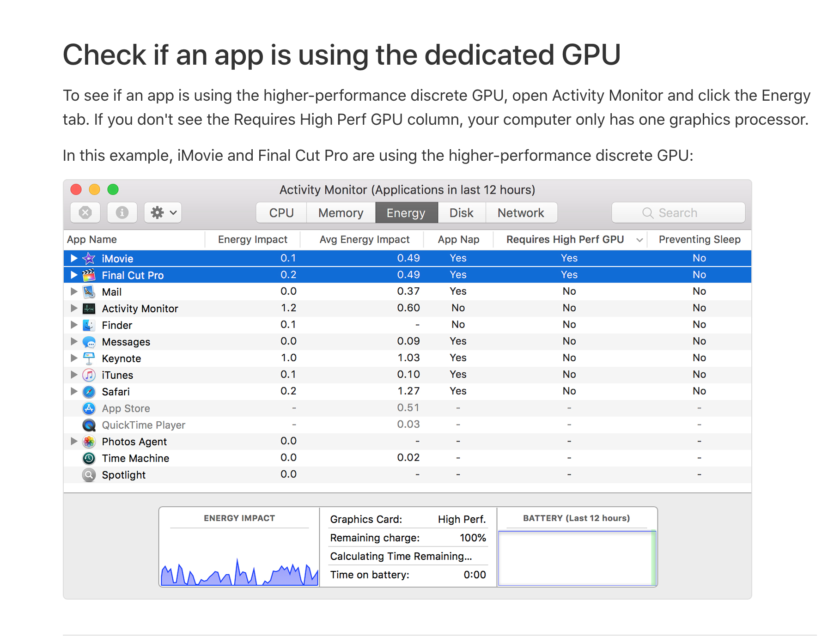Click the iTunes music note icon
The height and width of the screenshot is (643, 840).
coord(89,375)
